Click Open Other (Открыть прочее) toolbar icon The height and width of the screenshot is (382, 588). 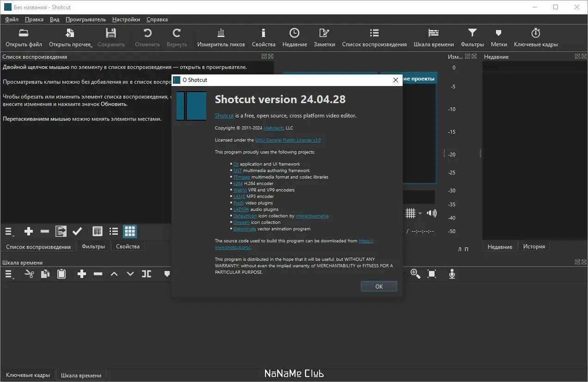[70, 33]
